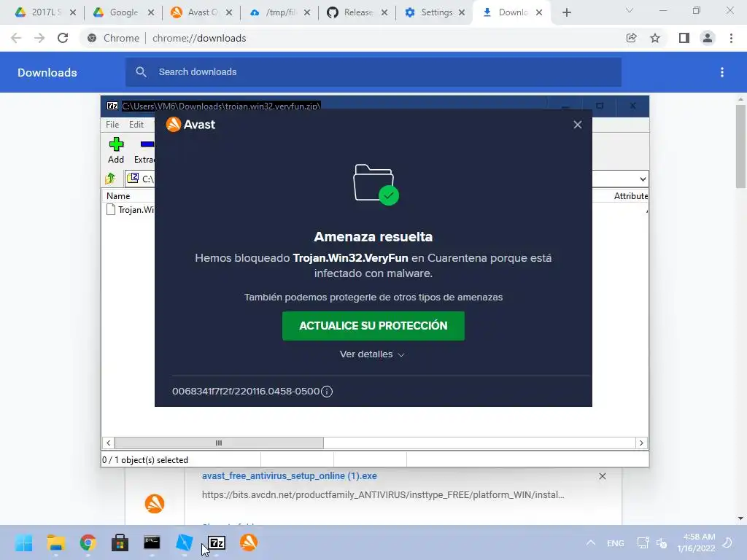Open File Explorer from the taskbar
This screenshot has width=747, height=560.
[x=55, y=542]
